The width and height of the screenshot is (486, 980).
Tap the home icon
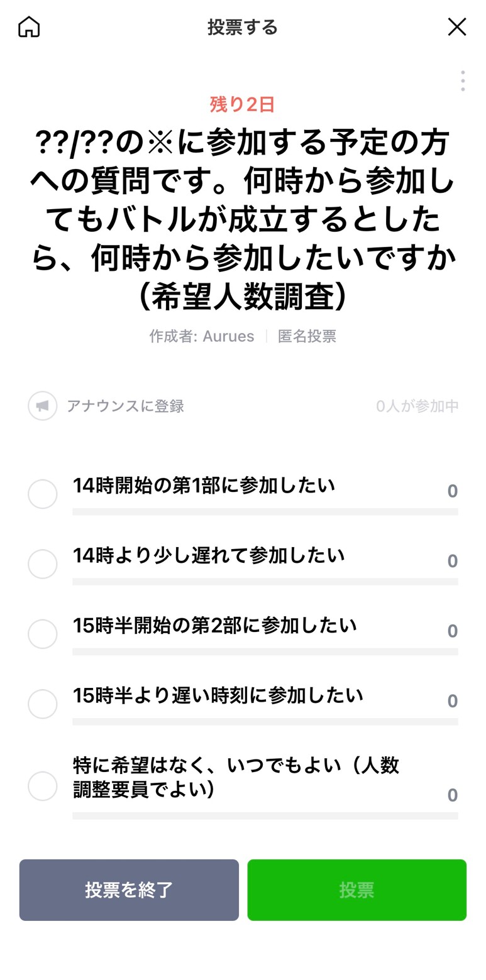[x=29, y=27]
